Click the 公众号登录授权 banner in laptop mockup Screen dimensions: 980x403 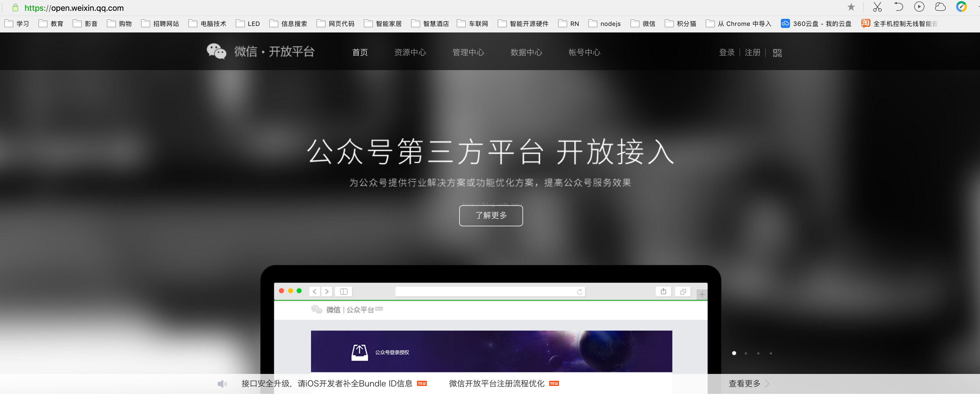click(x=491, y=351)
